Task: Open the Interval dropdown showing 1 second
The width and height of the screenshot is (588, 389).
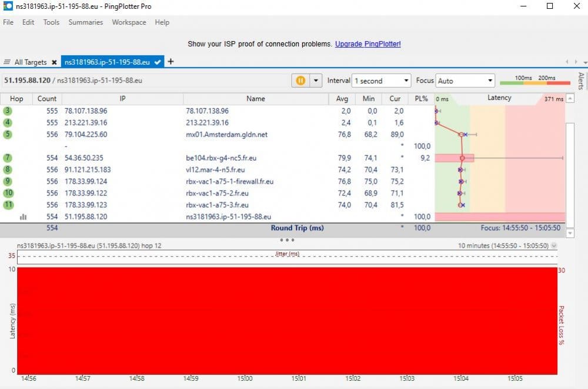Action: click(381, 81)
